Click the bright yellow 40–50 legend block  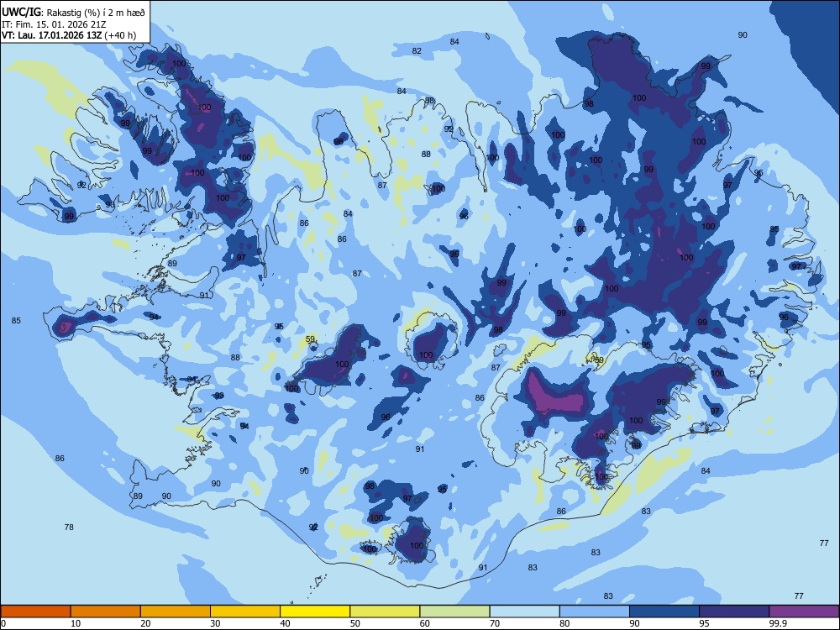click(x=315, y=612)
